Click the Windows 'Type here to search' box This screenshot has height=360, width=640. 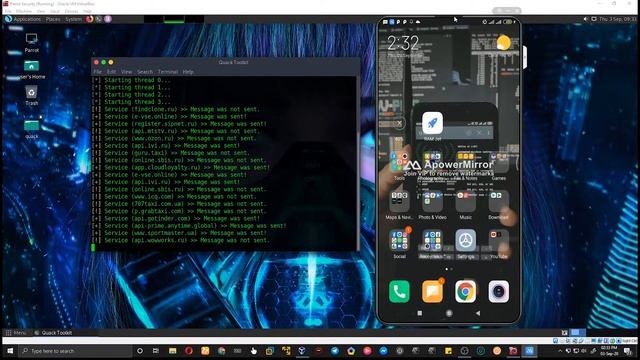pos(76,351)
